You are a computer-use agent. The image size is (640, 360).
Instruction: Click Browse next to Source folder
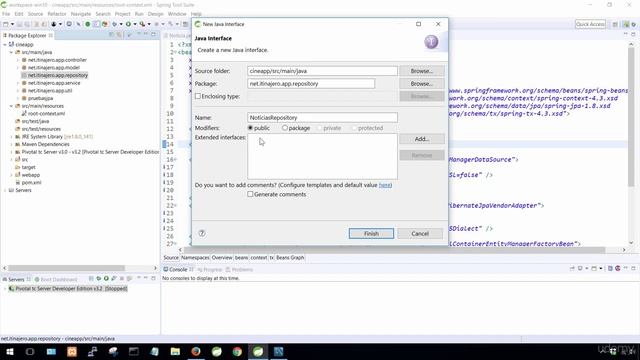(422, 71)
